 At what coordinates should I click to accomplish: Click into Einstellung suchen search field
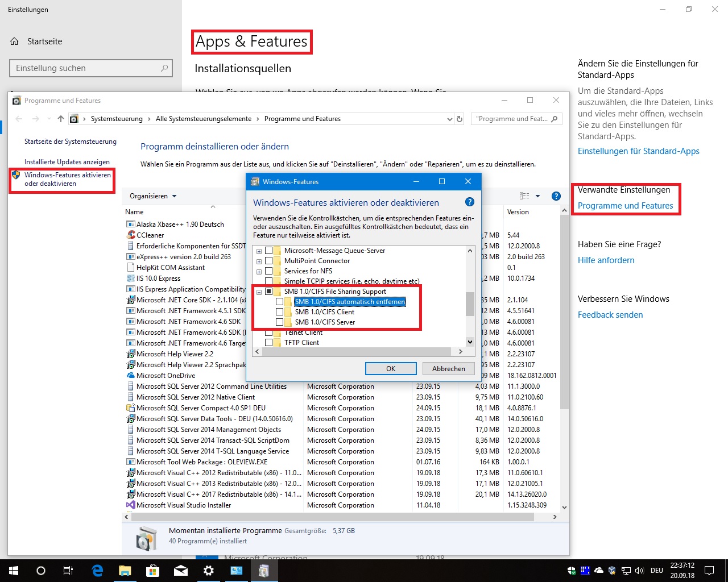(90, 68)
